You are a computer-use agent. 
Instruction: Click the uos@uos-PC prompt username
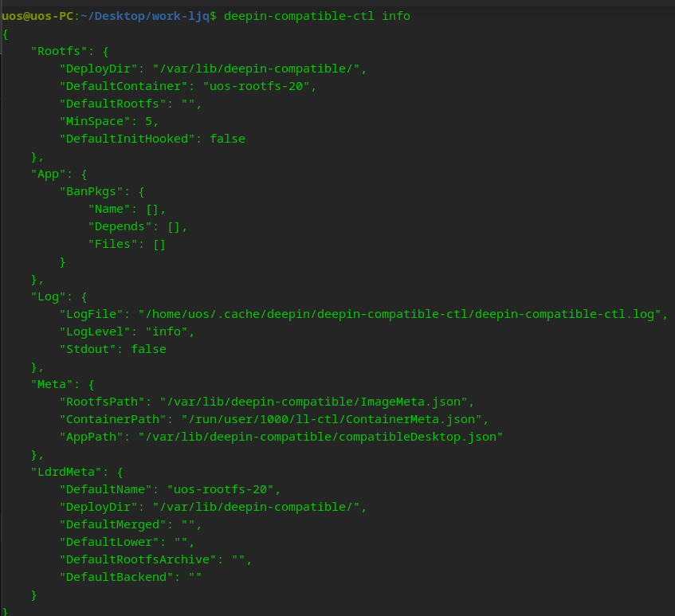[37, 17]
